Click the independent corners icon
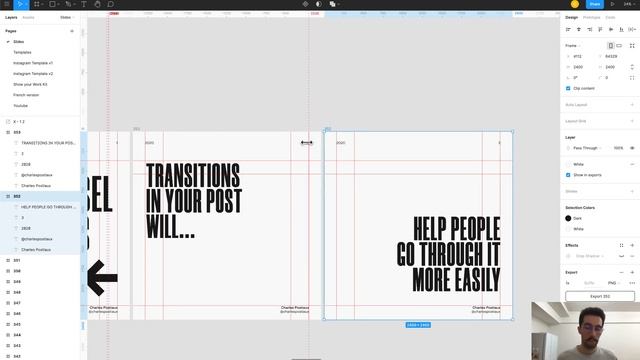This screenshot has width=640, height=360. [x=632, y=78]
